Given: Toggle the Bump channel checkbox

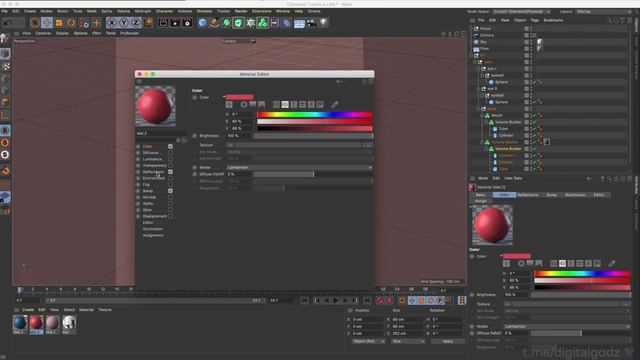Looking at the screenshot, I should [170, 191].
